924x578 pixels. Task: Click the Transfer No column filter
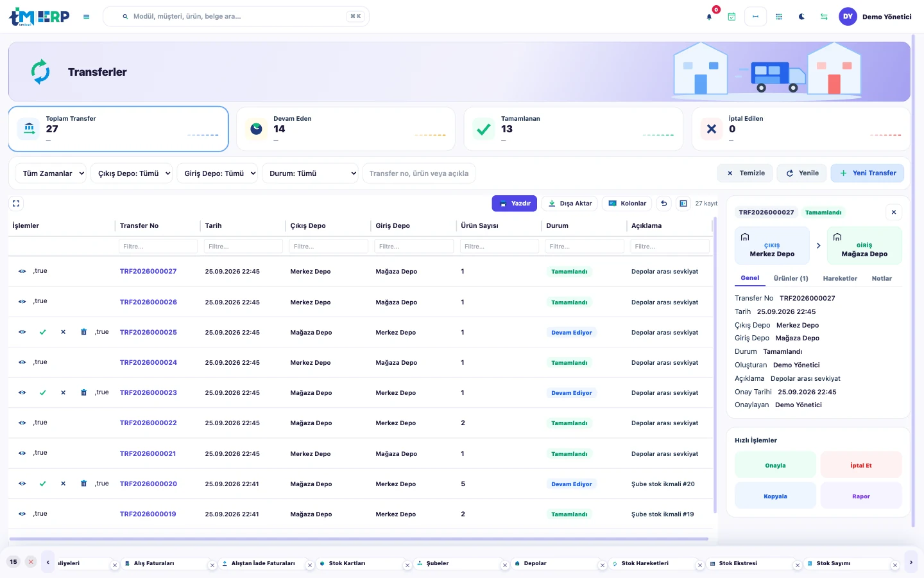[158, 247]
